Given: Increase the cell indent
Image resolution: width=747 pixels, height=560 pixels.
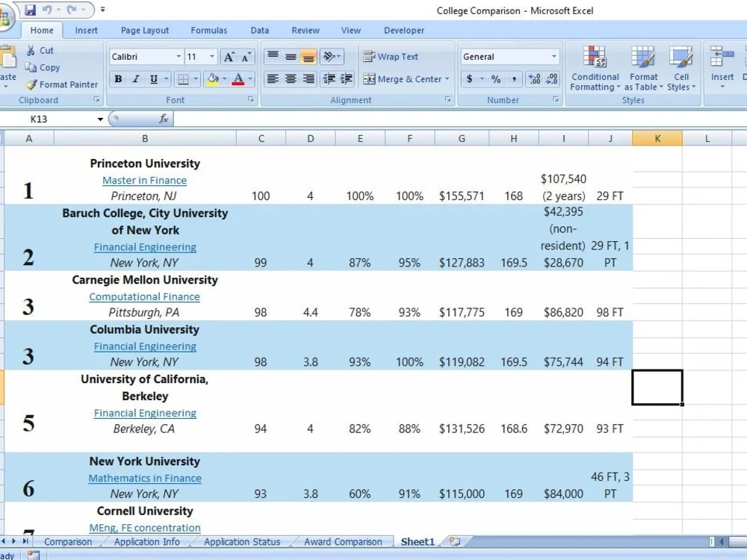Looking at the screenshot, I should pyautogui.click(x=347, y=79).
